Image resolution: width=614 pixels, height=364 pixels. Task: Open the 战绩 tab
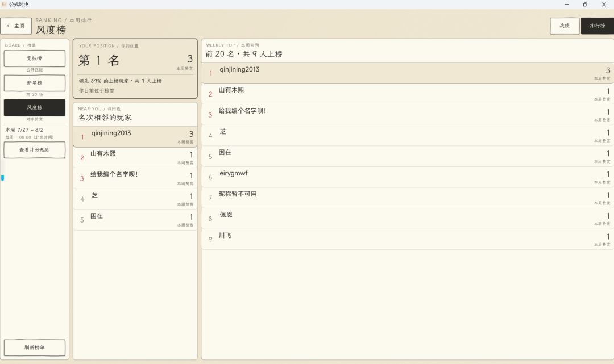click(565, 26)
